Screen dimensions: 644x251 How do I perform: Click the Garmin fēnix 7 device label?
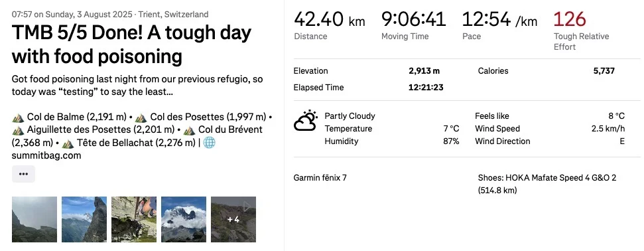tap(320, 178)
